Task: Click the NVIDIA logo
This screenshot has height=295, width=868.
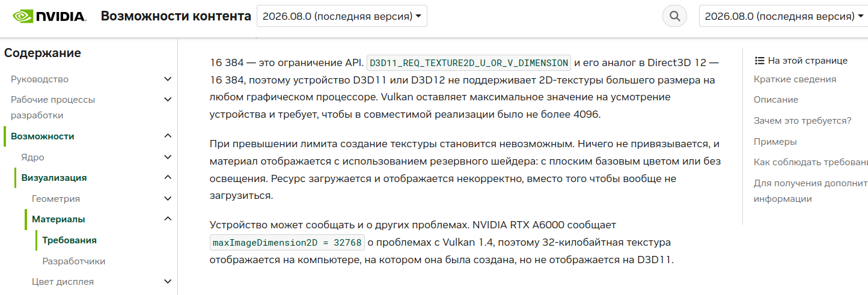Action: point(49,16)
